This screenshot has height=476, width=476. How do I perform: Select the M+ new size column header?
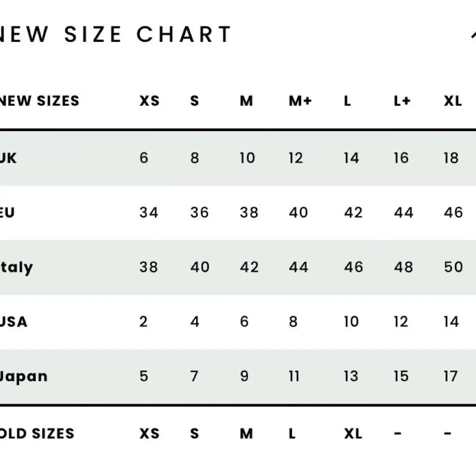(x=300, y=101)
